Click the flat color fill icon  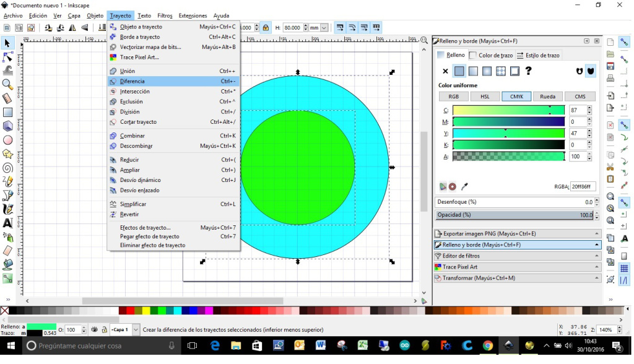pos(459,71)
